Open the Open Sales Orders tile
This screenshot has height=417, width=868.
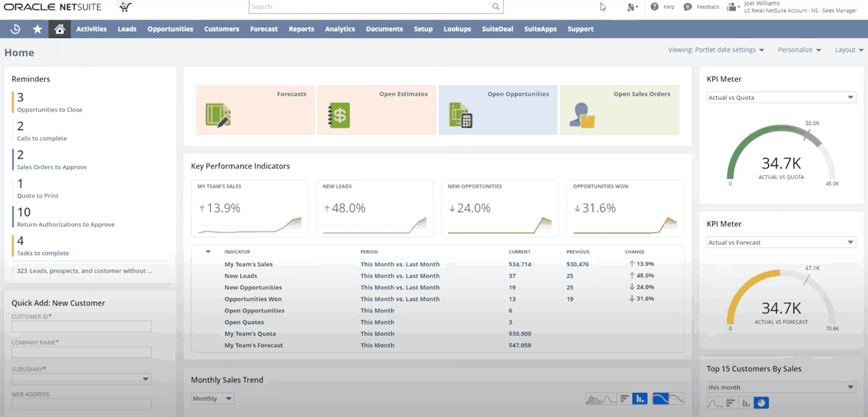point(619,110)
